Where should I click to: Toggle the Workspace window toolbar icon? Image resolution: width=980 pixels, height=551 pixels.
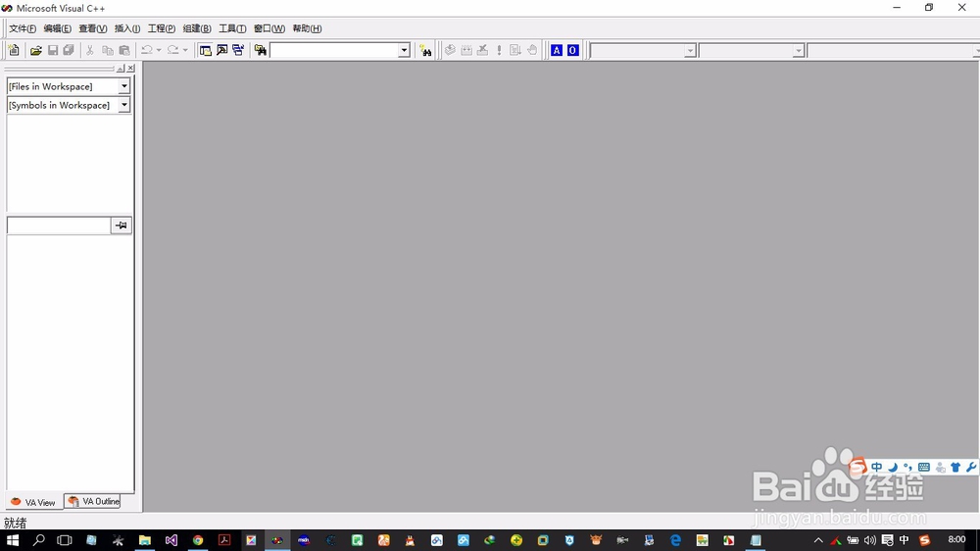pyautogui.click(x=205, y=50)
